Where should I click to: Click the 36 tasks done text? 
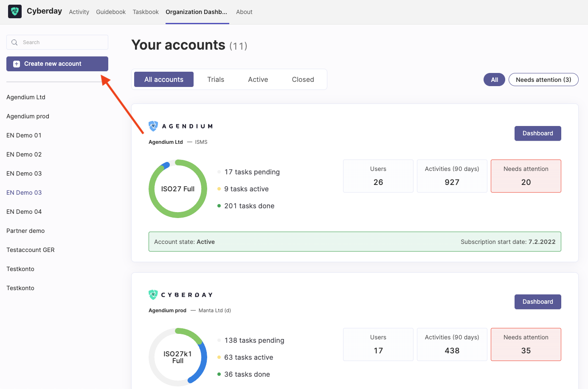tap(247, 374)
